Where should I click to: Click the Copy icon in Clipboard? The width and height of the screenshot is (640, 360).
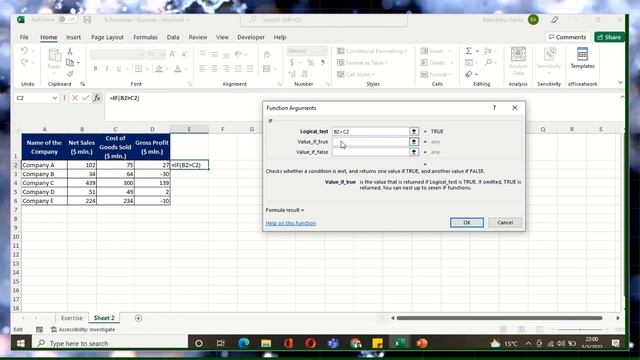[x=70, y=62]
